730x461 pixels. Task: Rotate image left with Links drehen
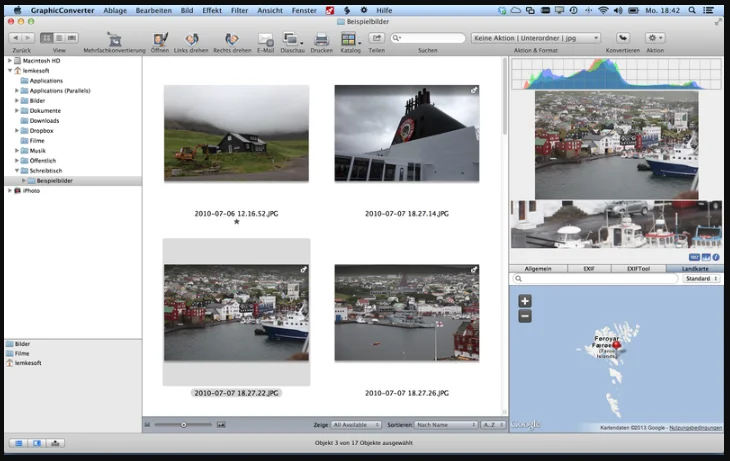191,39
